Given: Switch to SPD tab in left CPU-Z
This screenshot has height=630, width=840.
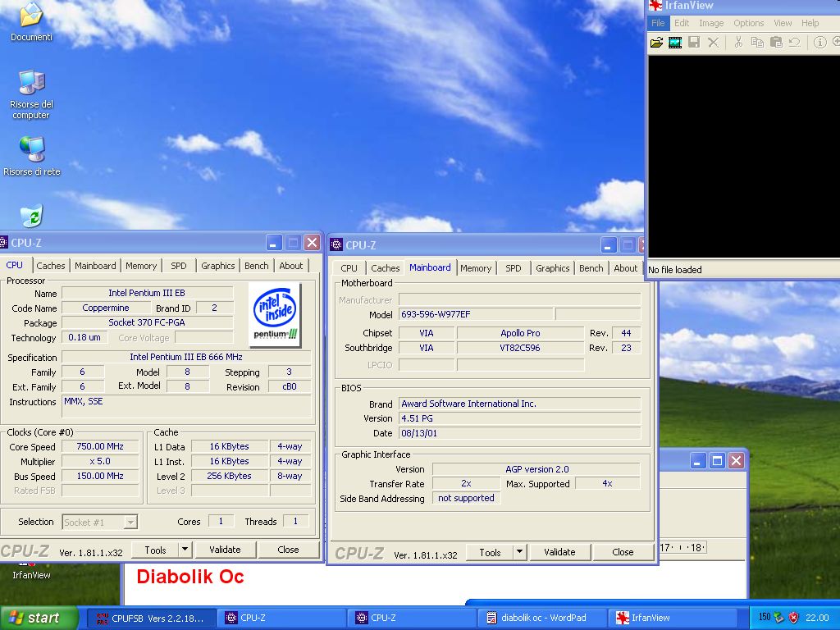Looking at the screenshot, I should point(178,266).
